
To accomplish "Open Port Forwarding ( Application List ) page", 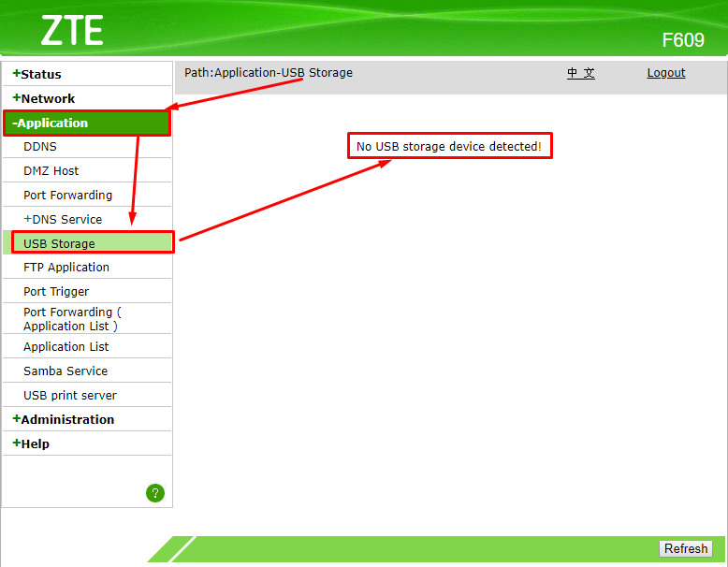I will click(x=72, y=319).
